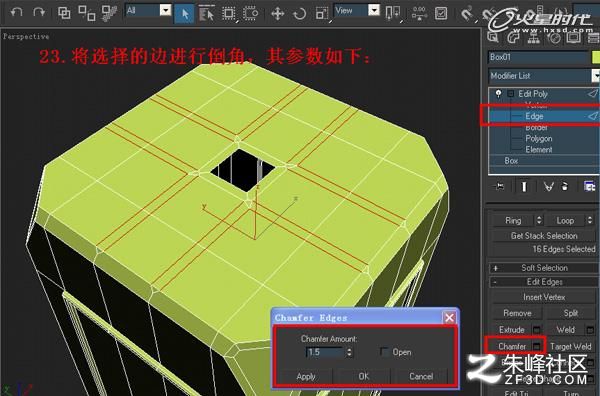Select the Polygon sub-object level
Viewport: 600px width, 396px height.
(x=538, y=139)
